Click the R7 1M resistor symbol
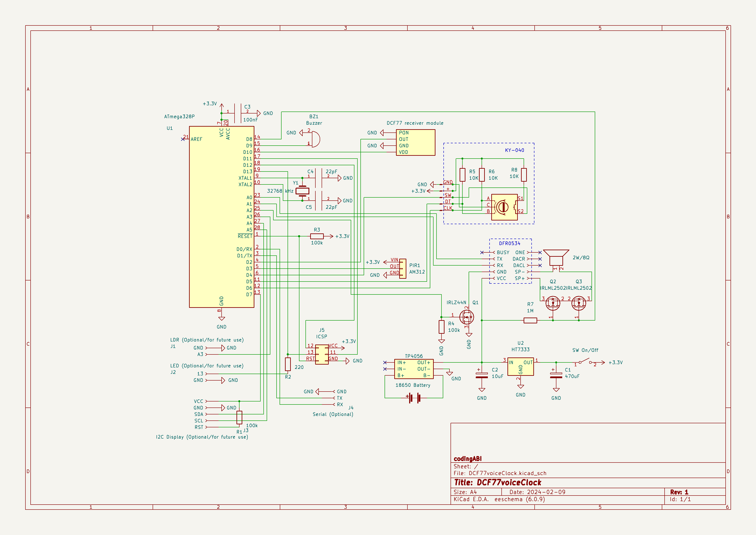Image resolution: width=756 pixels, height=535 pixels. 530,320
